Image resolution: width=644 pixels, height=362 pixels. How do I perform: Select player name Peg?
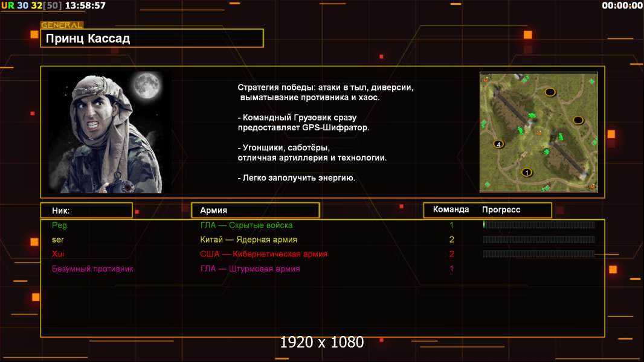60,225
